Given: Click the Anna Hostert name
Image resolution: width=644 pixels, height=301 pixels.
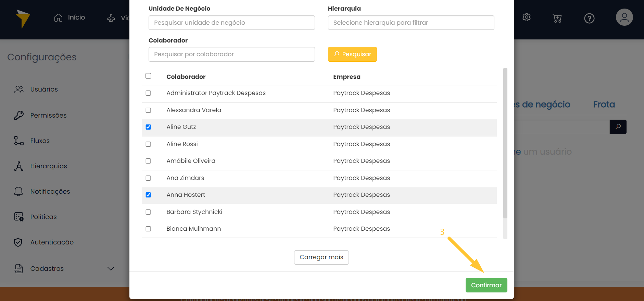Looking at the screenshot, I should tap(186, 195).
